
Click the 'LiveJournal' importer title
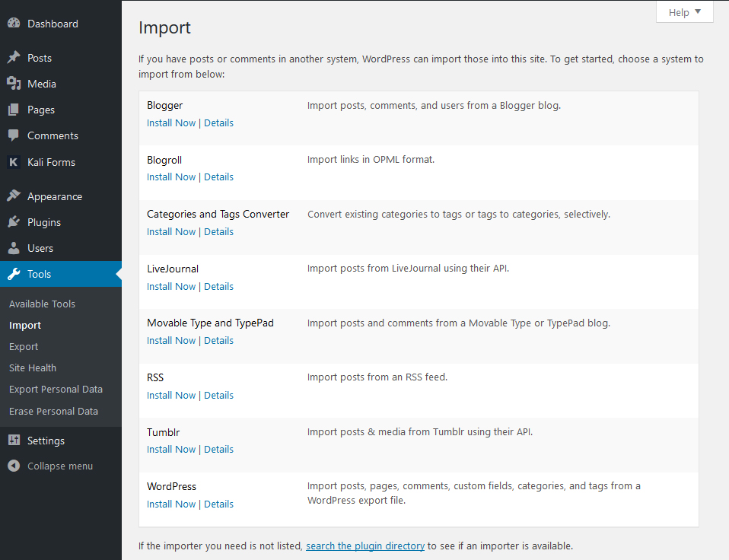pyautogui.click(x=173, y=269)
